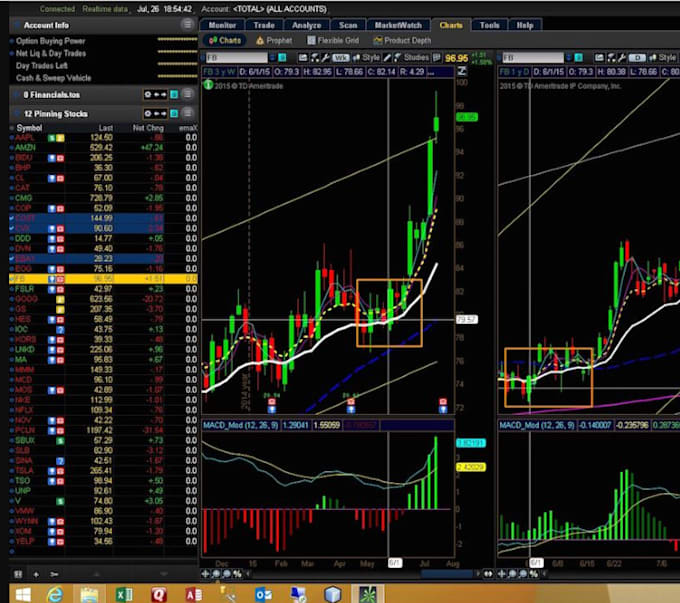
Task: Click the share chart icon in right chart toolbar
Action: click(x=599, y=57)
